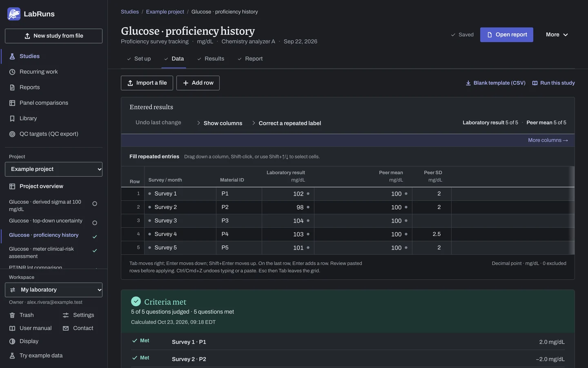The width and height of the screenshot is (588, 368).
Task: Open Glucose derived sigma study
Action: tap(53, 206)
